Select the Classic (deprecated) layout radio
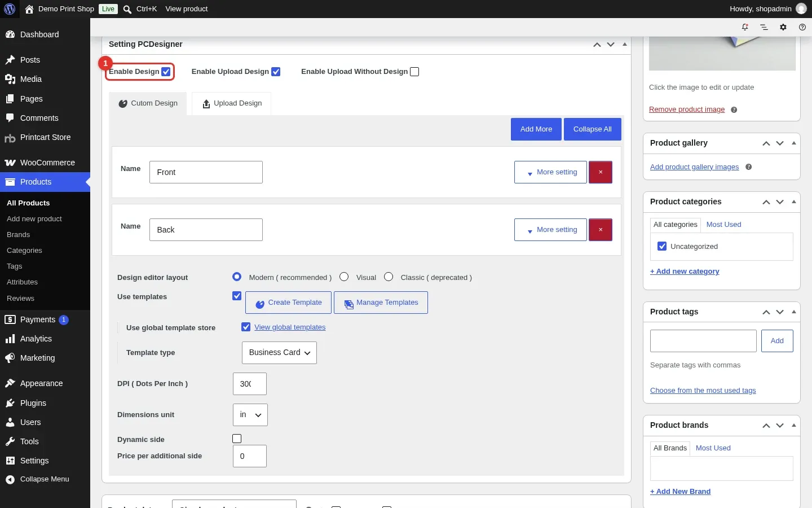 coord(389,277)
